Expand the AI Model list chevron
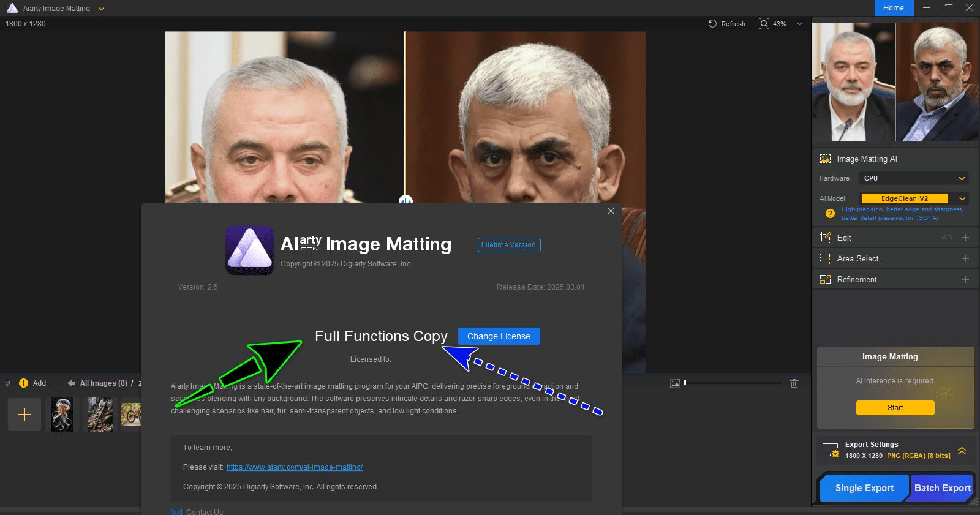The width and height of the screenshot is (980, 515). [x=962, y=198]
